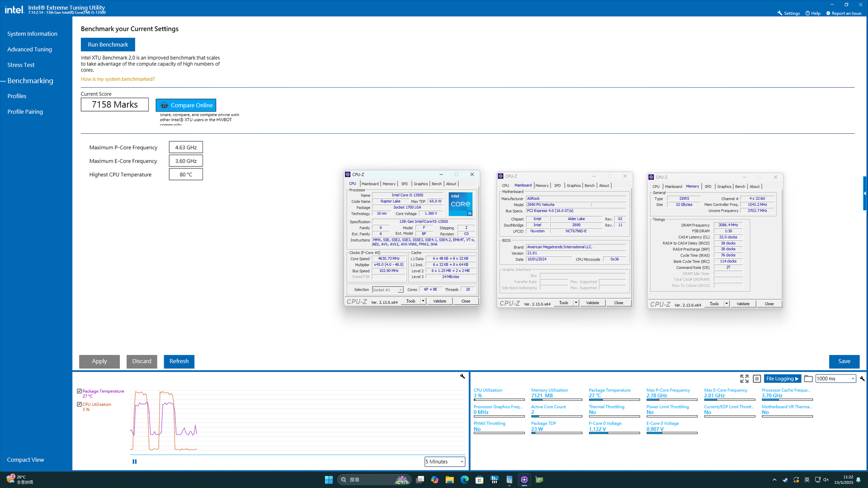Switch to Mainboard tab in the first CPU-Z window
The image size is (868, 488).
click(370, 184)
